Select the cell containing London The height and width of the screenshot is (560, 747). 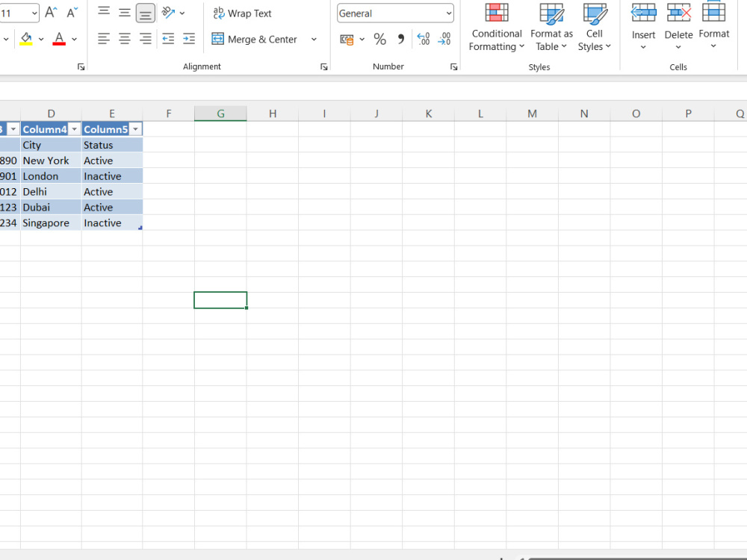[51, 176]
